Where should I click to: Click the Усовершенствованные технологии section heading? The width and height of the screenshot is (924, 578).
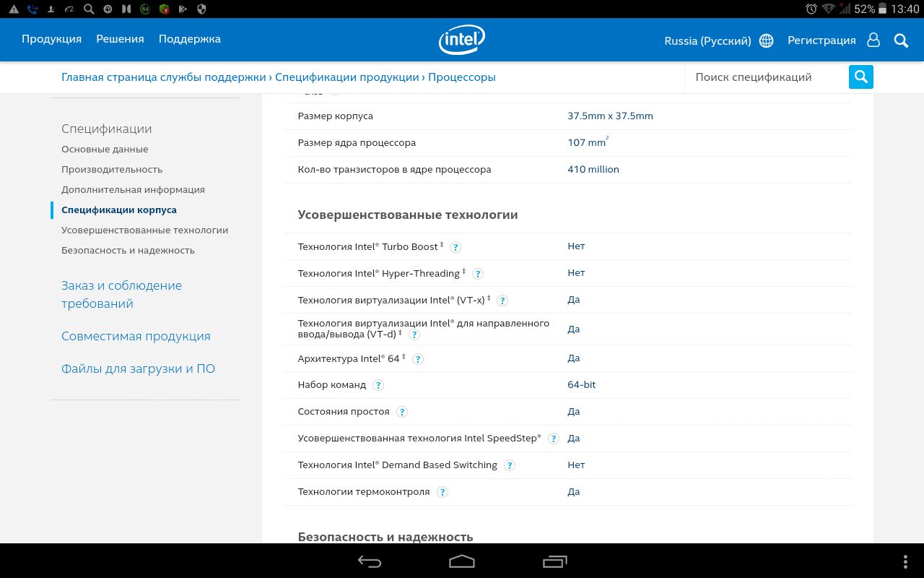tap(408, 215)
